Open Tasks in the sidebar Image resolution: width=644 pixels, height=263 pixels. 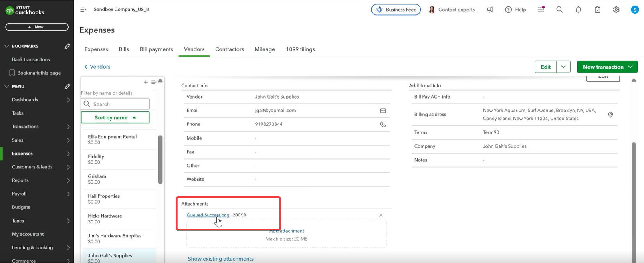click(x=18, y=113)
